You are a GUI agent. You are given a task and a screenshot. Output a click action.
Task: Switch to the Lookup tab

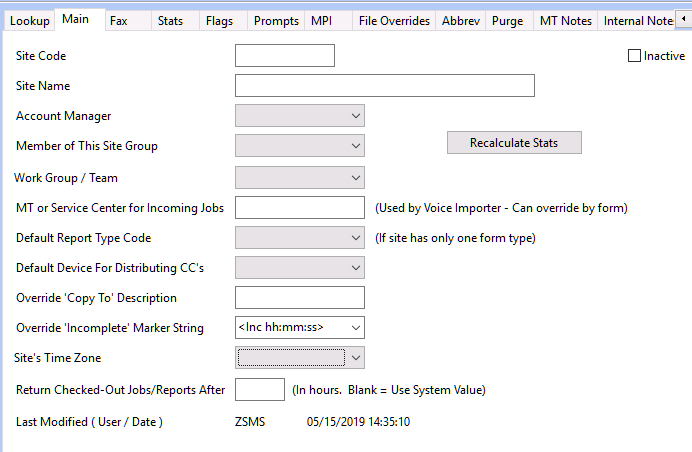click(30, 21)
